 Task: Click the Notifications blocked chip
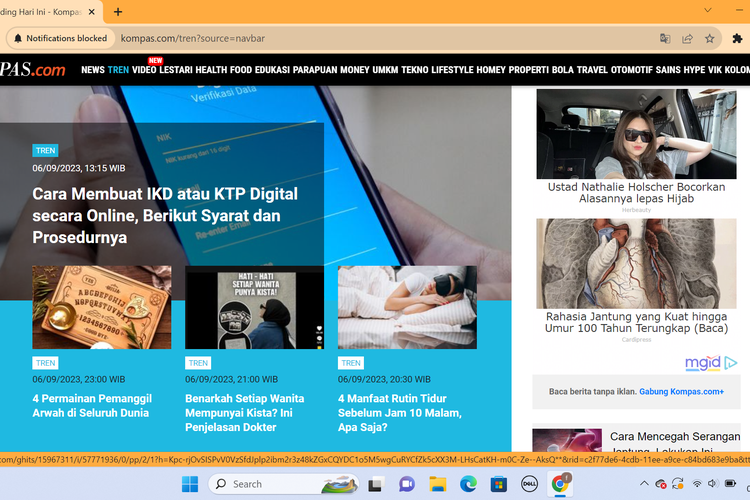60,38
